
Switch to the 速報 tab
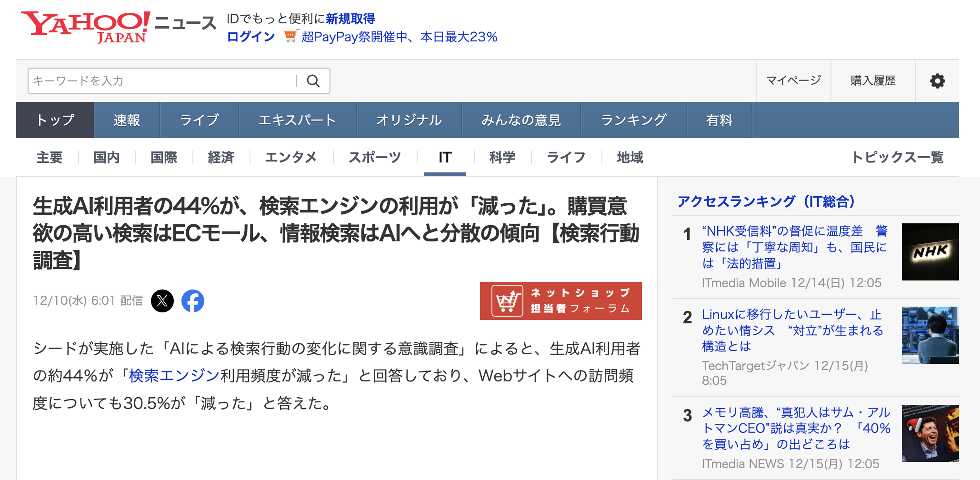pos(127,120)
